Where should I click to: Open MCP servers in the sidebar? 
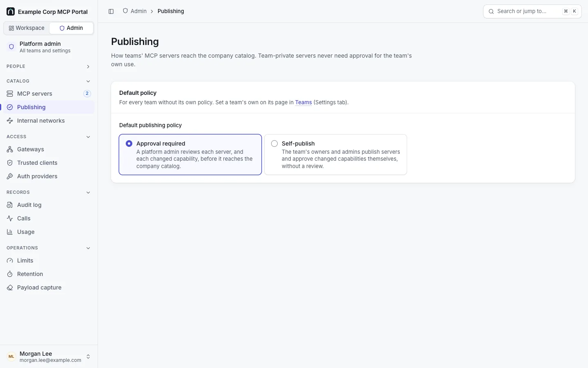49,94
